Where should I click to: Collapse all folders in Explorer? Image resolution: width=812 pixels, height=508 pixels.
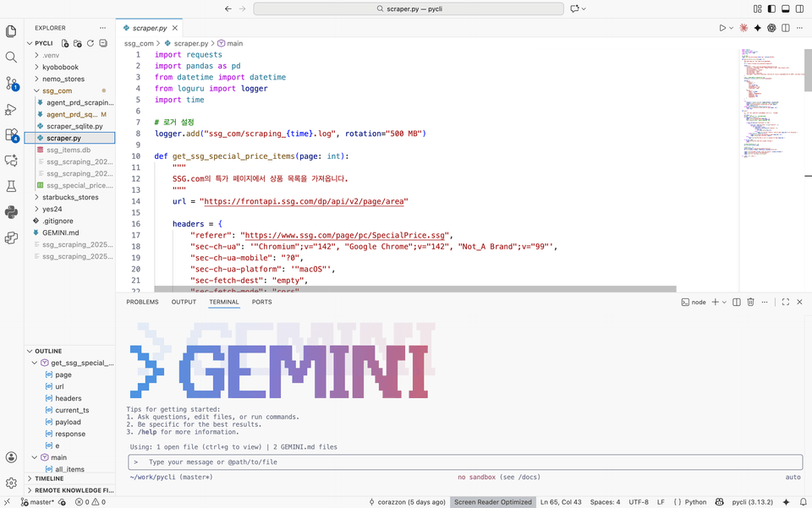[x=103, y=43]
